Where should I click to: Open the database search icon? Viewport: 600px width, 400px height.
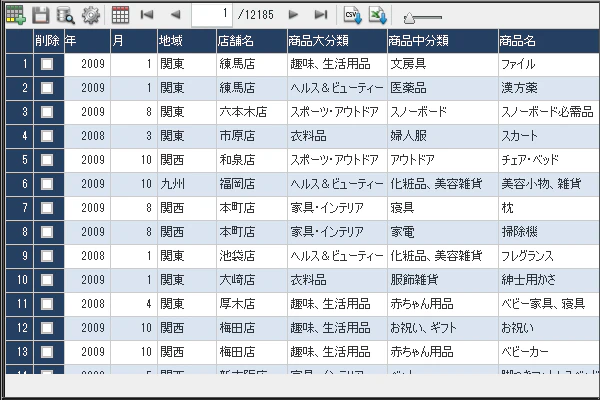coord(65,15)
